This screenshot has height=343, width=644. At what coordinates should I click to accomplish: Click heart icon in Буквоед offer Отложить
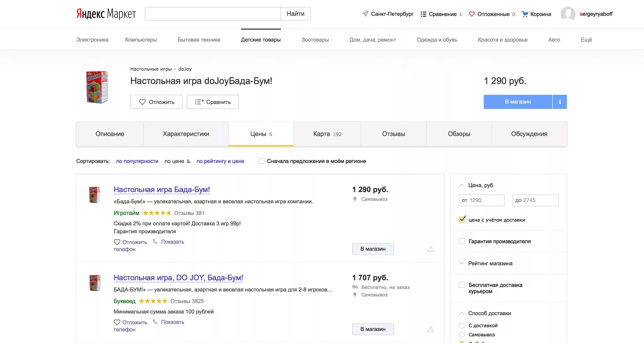click(117, 322)
